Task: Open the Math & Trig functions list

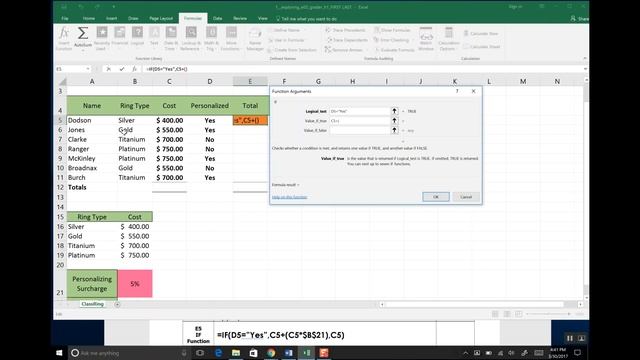Action: tap(211, 38)
